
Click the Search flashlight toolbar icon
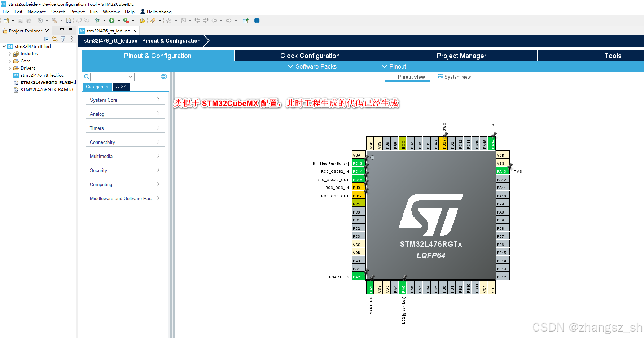tap(153, 21)
